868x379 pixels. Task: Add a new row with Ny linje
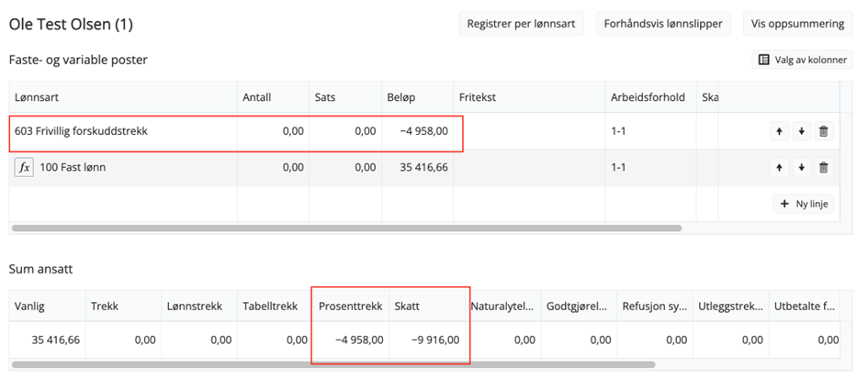[x=804, y=204]
